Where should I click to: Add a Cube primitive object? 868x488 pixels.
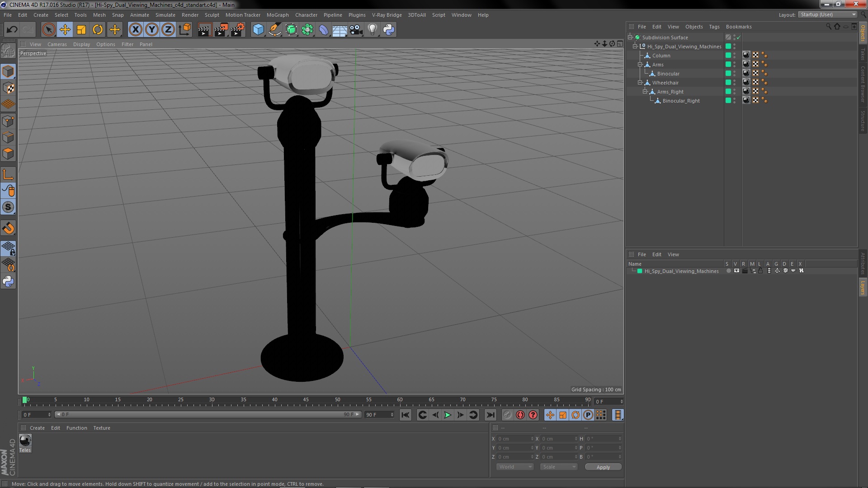tap(258, 30)
